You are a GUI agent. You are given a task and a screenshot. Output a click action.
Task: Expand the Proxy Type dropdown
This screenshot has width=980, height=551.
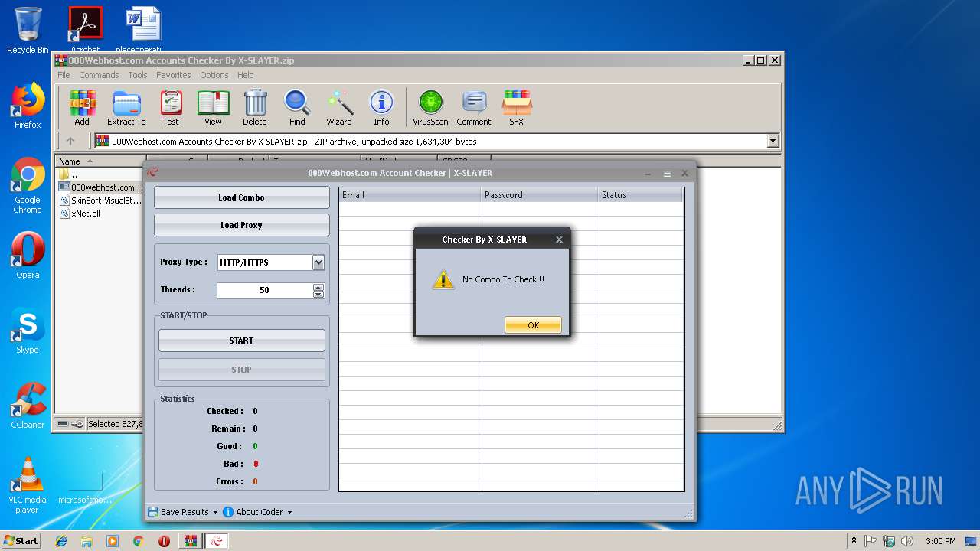point(318,262)
